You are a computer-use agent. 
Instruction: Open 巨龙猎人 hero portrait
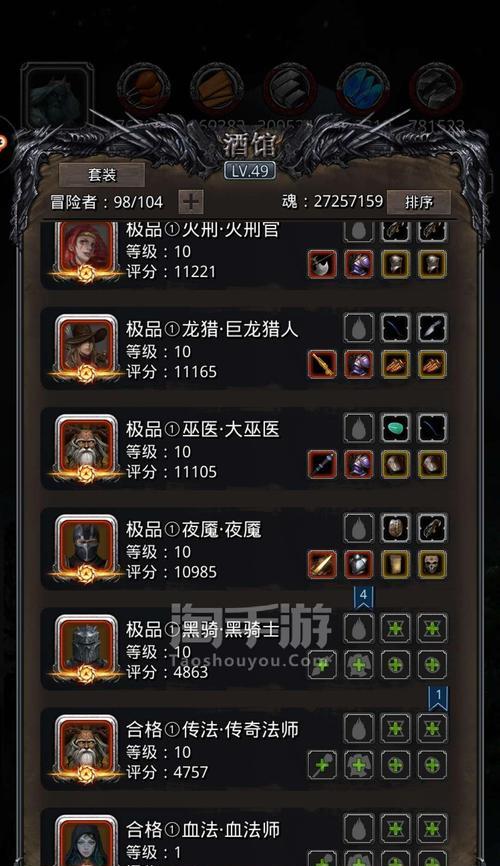(x=86, y=350)
